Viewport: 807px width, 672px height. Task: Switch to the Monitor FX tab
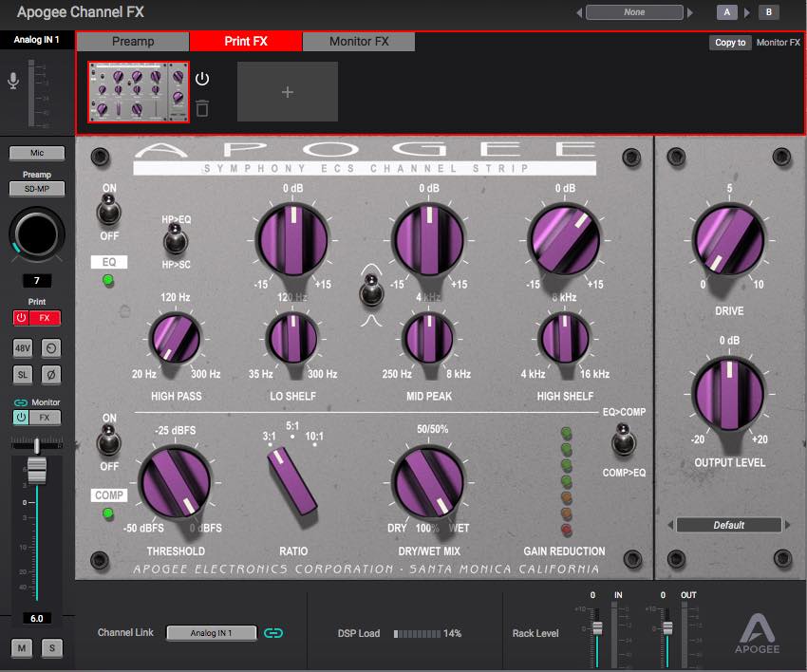pyautogui.click(x=358, y=42)
